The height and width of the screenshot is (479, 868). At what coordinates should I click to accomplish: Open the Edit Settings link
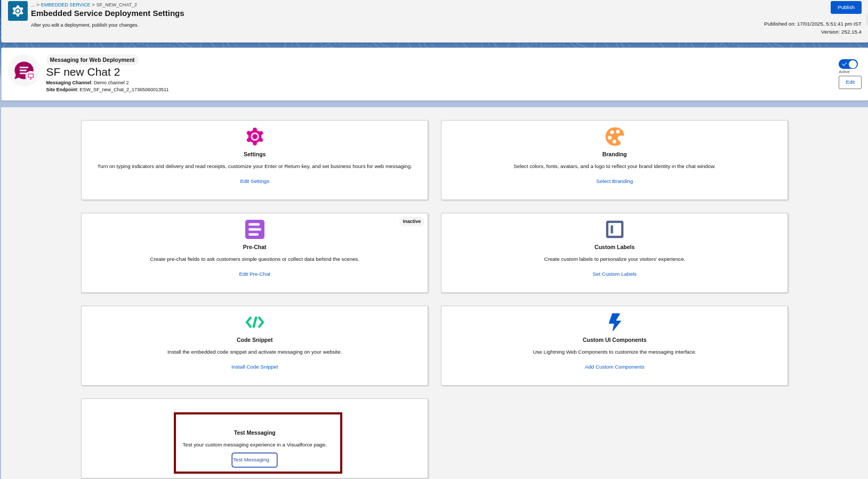[x=255, y=181]
